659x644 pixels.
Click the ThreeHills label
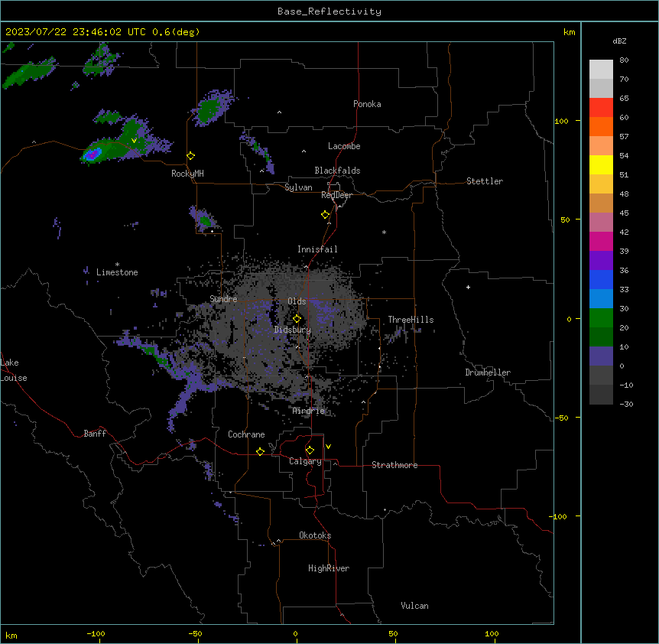coord(411,320)
